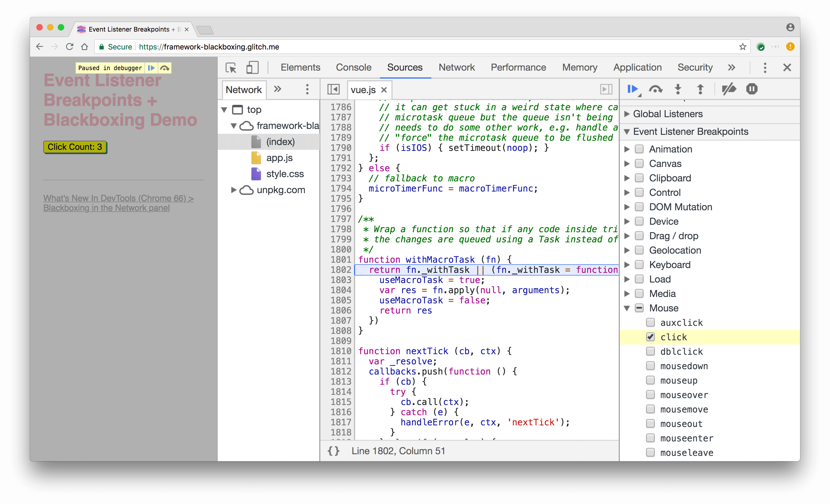The height and width of the screenshot is (504, 830).
Task: Click the Pause on exceptions icon
Action: coord(752,89)
